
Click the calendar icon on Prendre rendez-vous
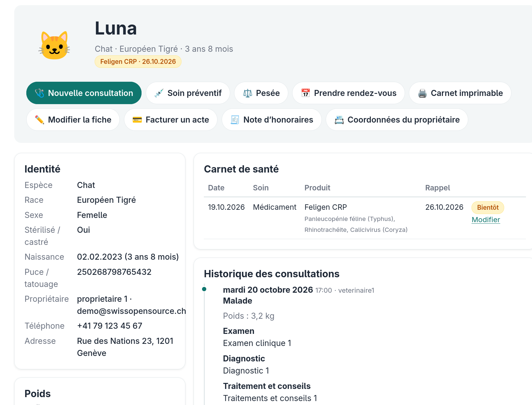click(x=305, y=93)
